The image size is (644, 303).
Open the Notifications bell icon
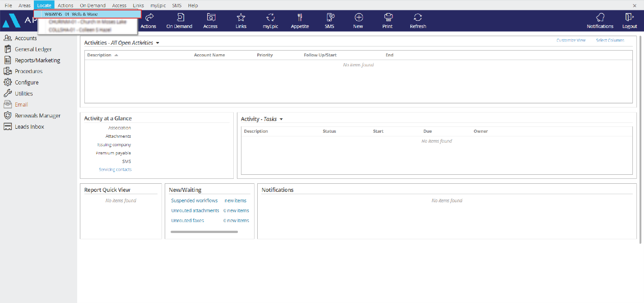[x=600, y=18]
